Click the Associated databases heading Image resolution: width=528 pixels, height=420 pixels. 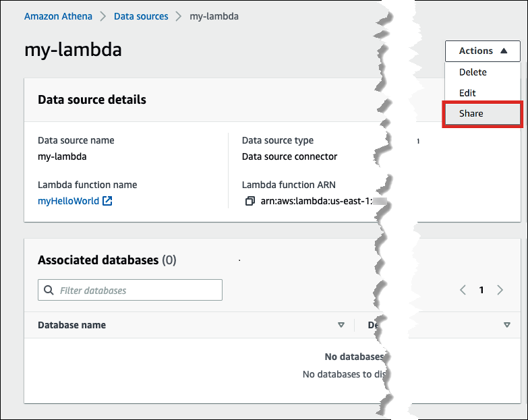click(x=98, y=260)
